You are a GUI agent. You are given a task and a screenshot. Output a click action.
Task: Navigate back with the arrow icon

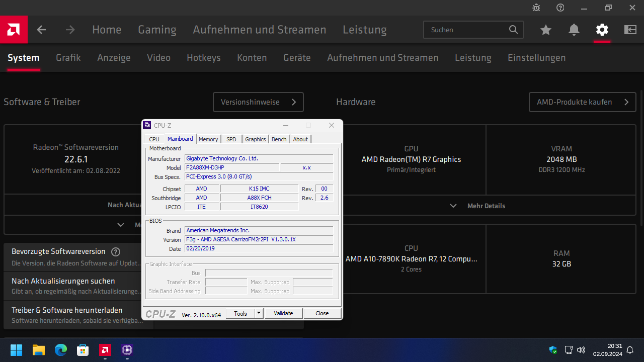[41, 30]
